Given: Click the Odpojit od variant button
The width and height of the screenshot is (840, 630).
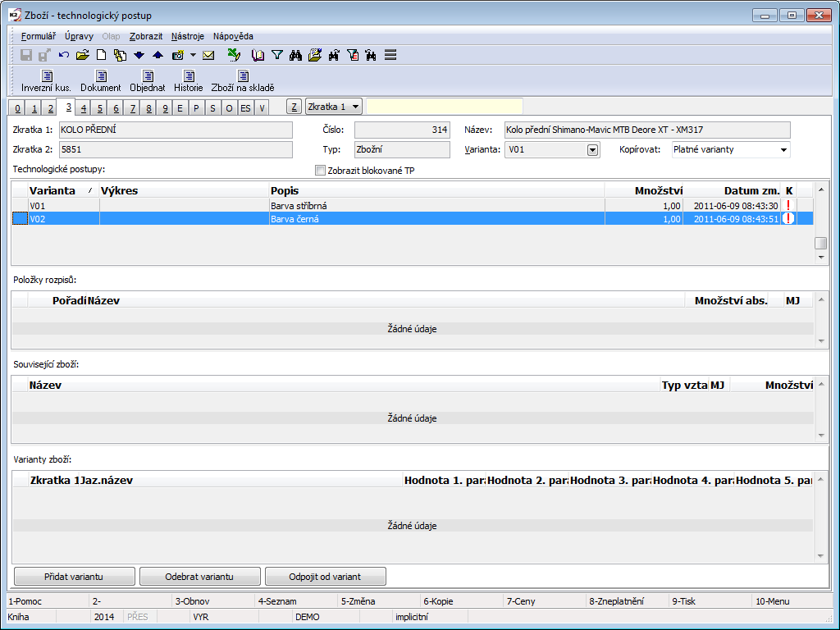Looking at the screenshot, I should 325,576.
